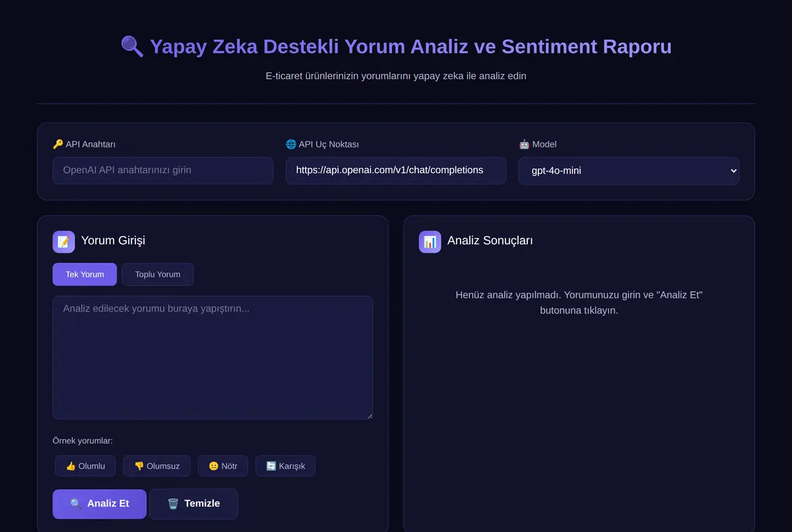The height and width of the screenshot is (532, 792).
Task: Click the magnifying glass icon in the page title
Action: [x=132, y=47]
